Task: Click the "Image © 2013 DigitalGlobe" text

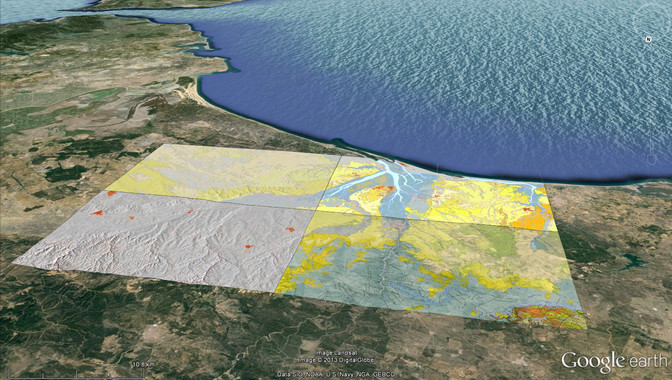Action: coord(336,360)
